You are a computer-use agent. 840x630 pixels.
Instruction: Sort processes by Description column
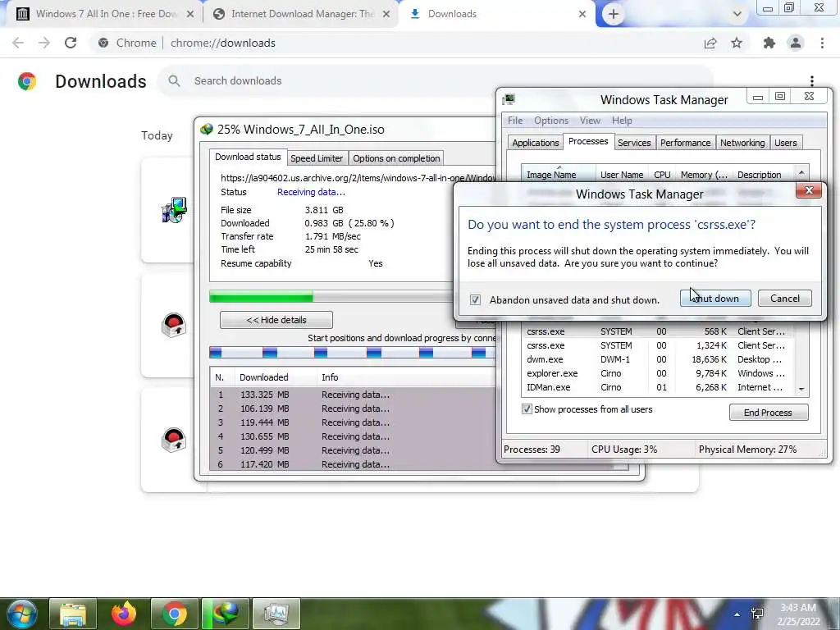pyautogui.click(x=763, y=175)
